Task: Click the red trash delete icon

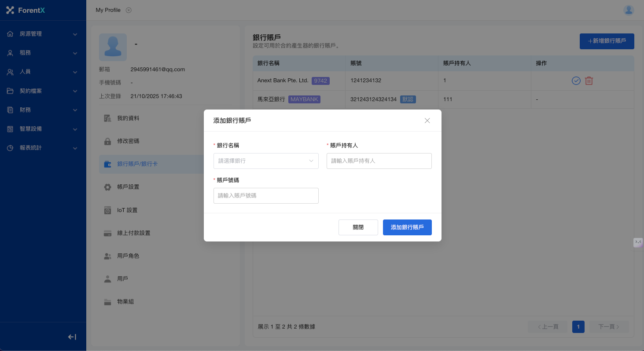Action: (589, 81)
